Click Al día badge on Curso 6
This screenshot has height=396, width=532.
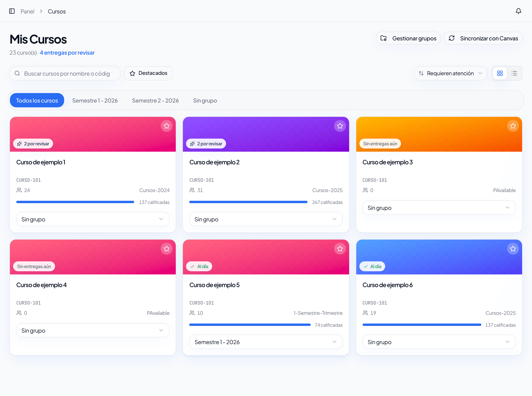pos(372,266)
